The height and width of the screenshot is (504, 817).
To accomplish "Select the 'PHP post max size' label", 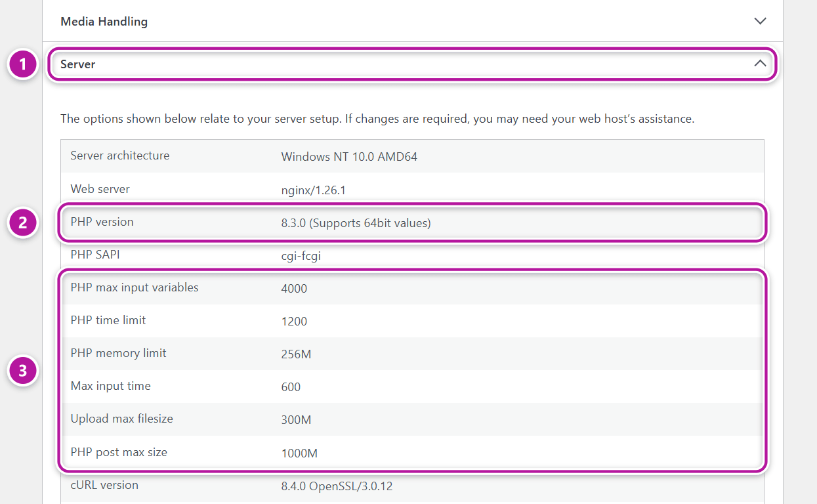I will coord(119,452).
